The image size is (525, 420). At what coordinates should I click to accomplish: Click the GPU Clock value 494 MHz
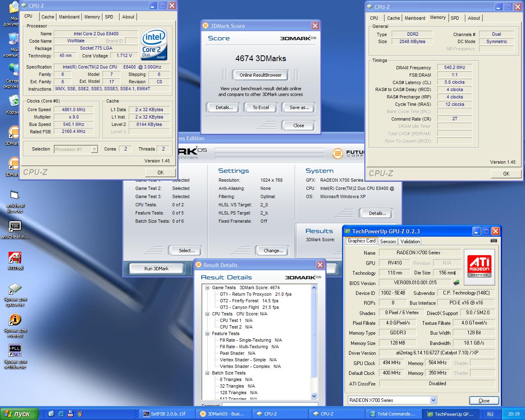(x=392, y=363)
